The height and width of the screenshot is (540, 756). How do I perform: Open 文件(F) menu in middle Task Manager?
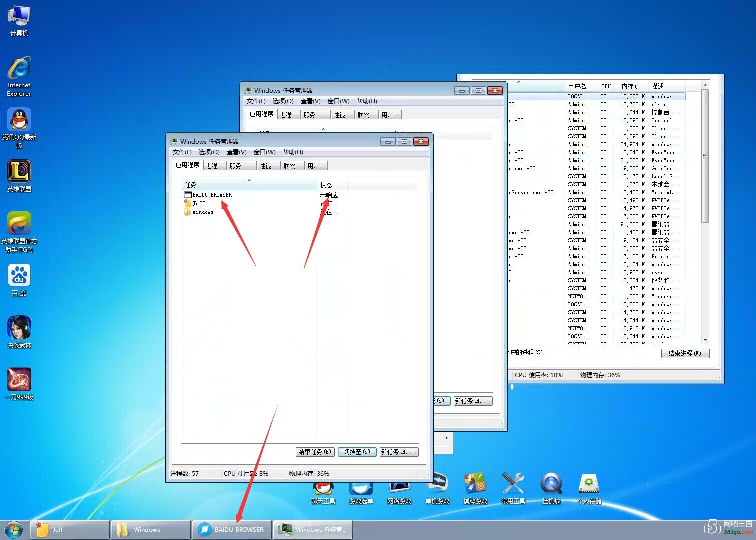256,101
